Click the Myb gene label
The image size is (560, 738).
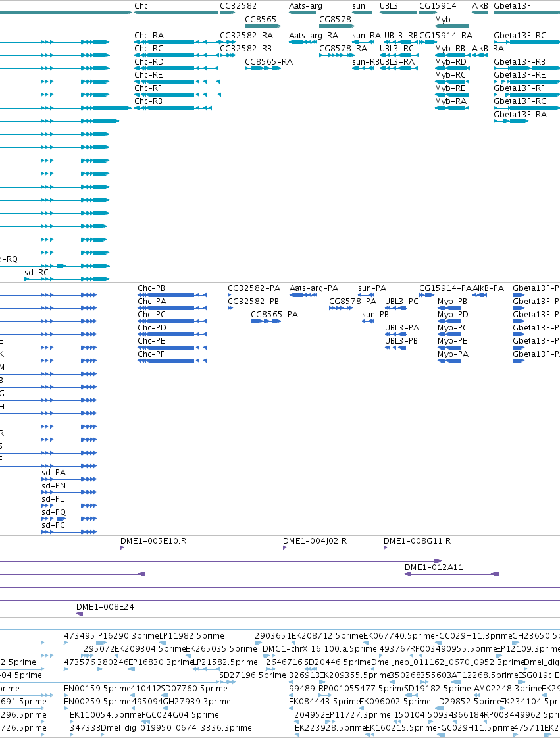tap(442, 20)
